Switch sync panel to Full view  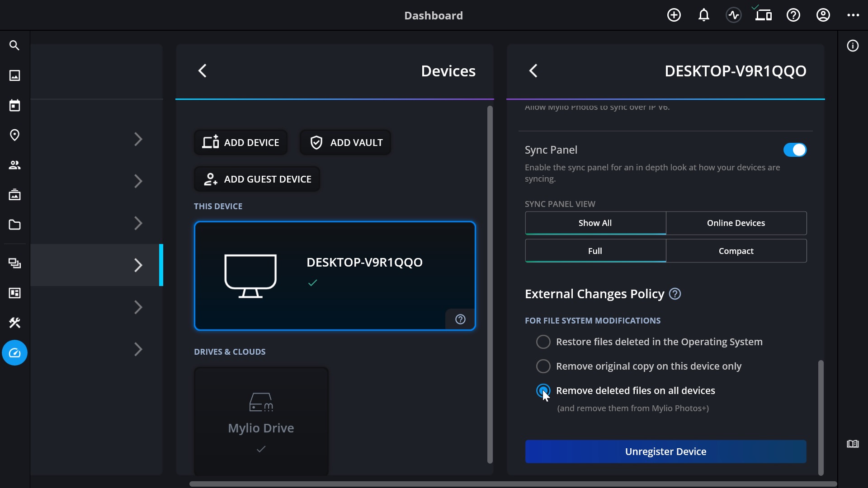[595, 251]
